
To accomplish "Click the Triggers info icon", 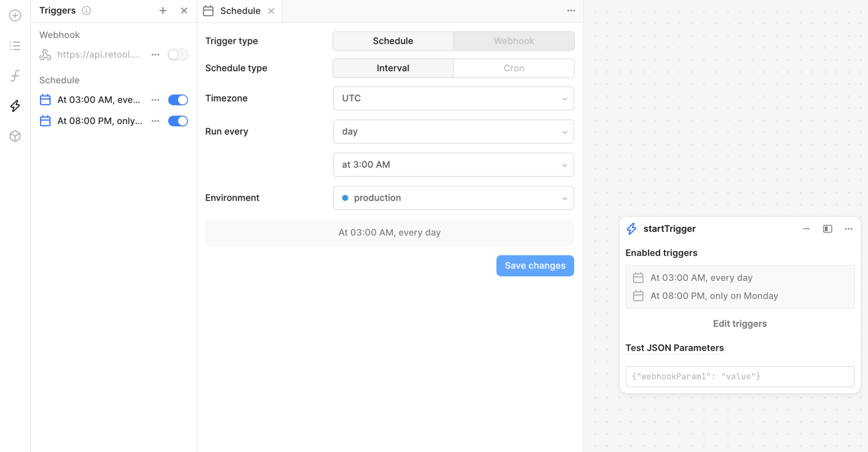I will point(86,11).
